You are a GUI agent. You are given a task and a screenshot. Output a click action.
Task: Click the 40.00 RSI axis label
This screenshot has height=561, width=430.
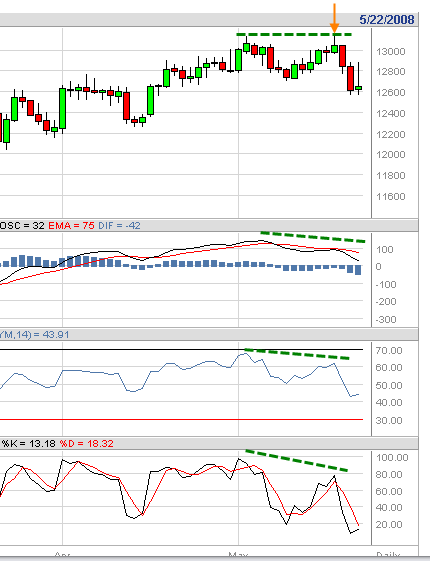pos(389,403)
